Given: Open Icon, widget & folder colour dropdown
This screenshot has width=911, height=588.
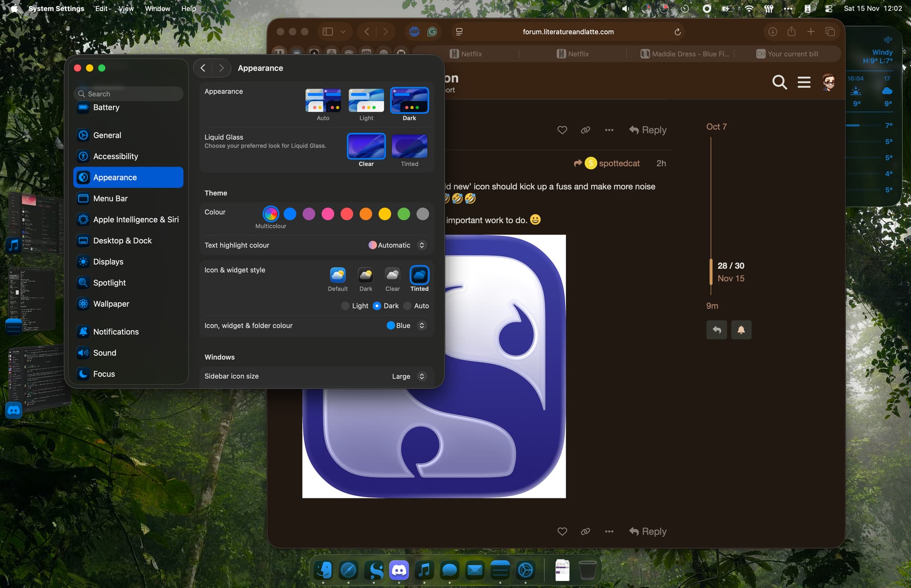Looking at the screenshot, I should point(421,325).
